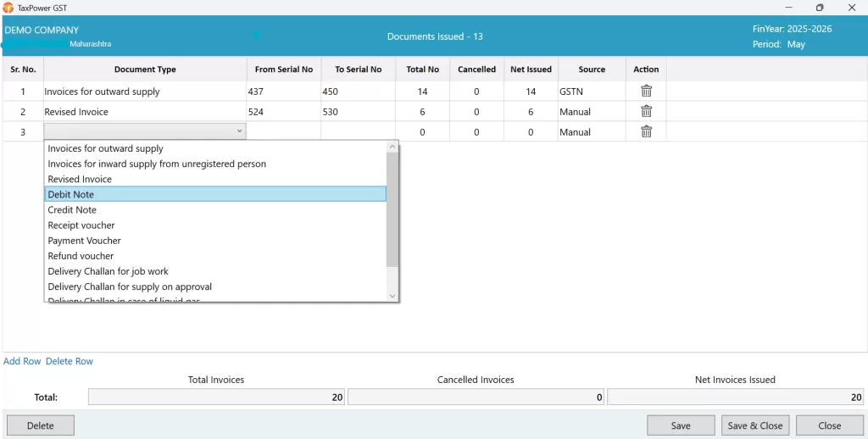Click To Serial No cell in row 3
The width and height of the screenshot is (868, 439).
point(359,131)
